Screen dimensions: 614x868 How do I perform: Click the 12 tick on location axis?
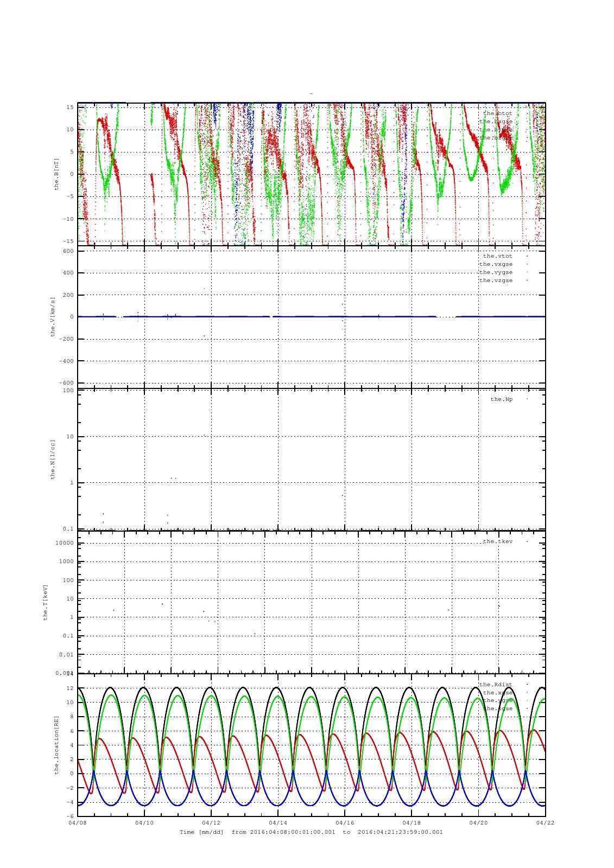click(70, 688)
